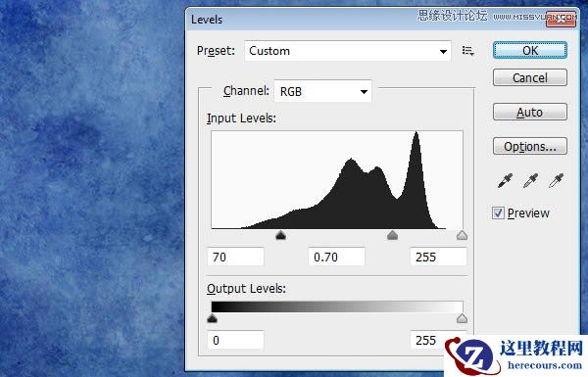Click the OK button
Screen dimensions: 588x377
point(530,50)
